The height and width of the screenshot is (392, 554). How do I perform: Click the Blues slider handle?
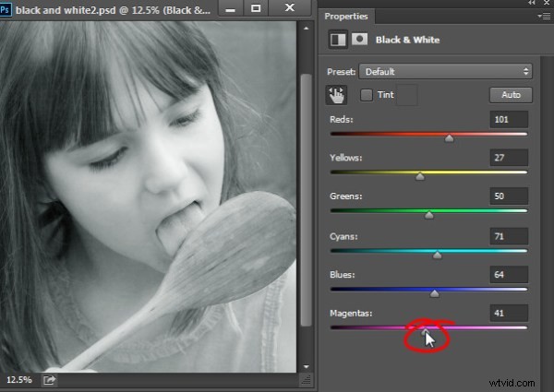[x=434, y=293]
